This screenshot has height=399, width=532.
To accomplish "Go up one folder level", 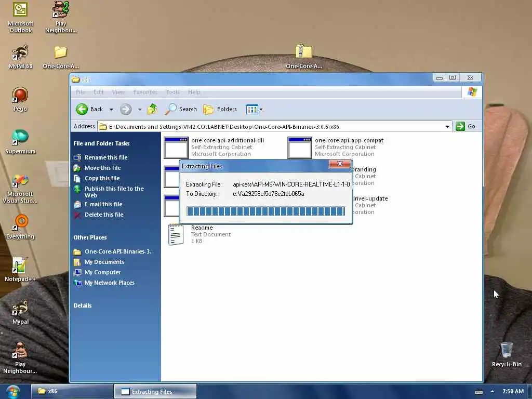I will coord(152,109).
